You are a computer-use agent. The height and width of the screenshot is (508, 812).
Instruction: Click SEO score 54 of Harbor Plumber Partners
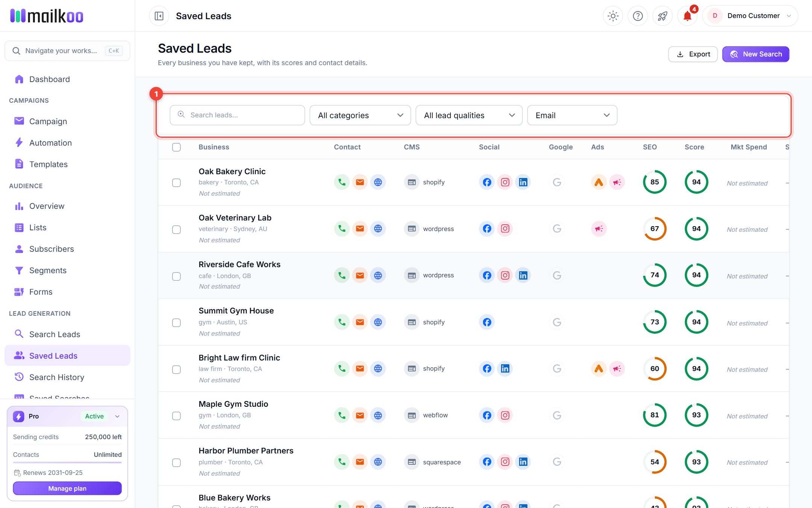pyautogui.click(x=654, y=462)
